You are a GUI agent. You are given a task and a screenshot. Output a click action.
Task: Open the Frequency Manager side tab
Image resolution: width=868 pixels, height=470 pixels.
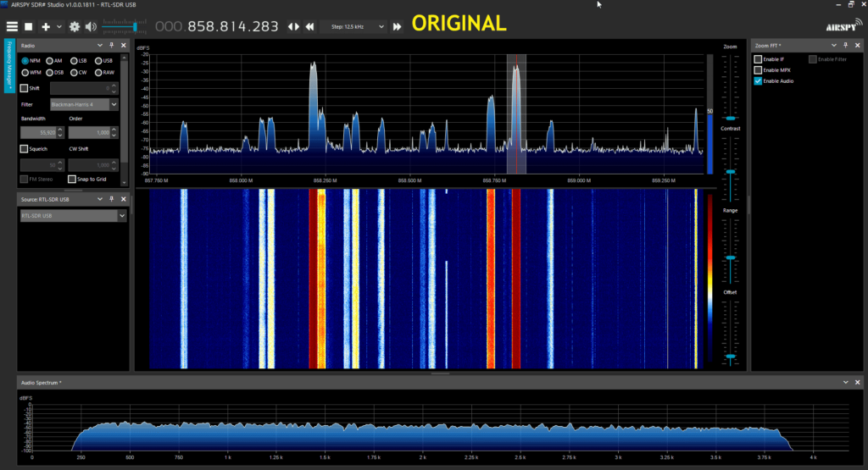click(9, 65)
